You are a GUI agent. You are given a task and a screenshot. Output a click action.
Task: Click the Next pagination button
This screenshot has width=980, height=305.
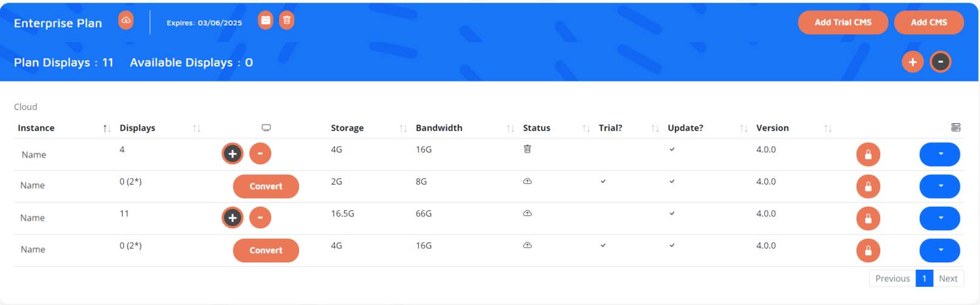click(x=948, y=278)
